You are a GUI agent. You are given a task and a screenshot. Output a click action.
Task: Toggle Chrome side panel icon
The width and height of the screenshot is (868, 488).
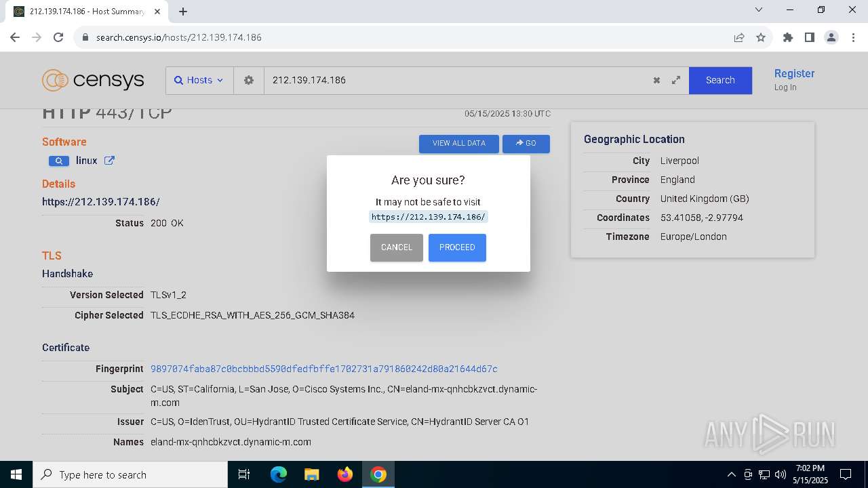810,37
